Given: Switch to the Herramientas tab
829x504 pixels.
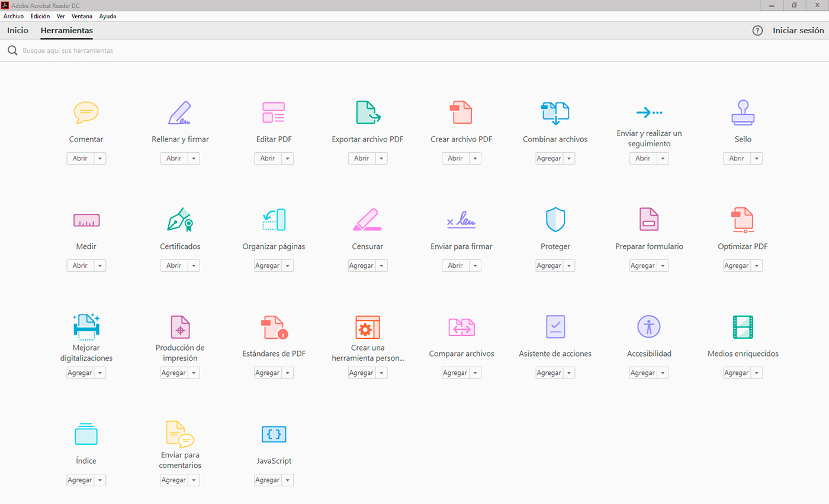Looking at the screenshot, I should (x=67, y=30).
